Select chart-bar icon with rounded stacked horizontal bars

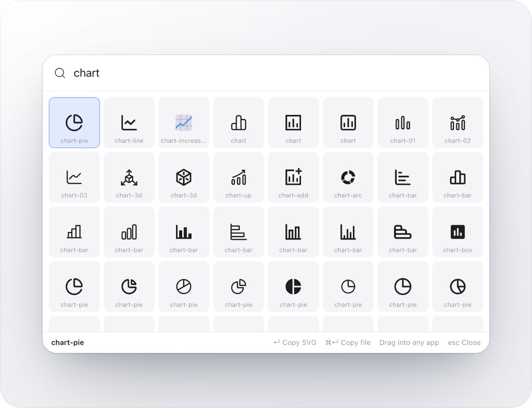(x=403, y=232)
